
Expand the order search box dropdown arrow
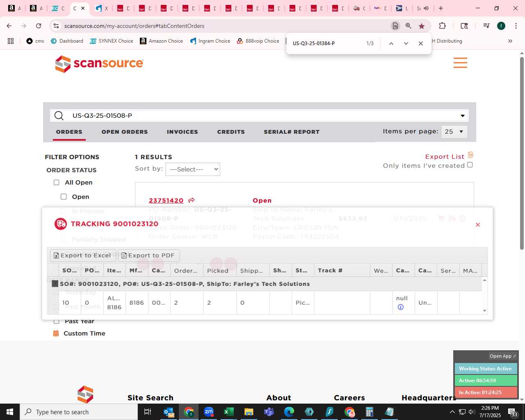(x=463, y=116)
